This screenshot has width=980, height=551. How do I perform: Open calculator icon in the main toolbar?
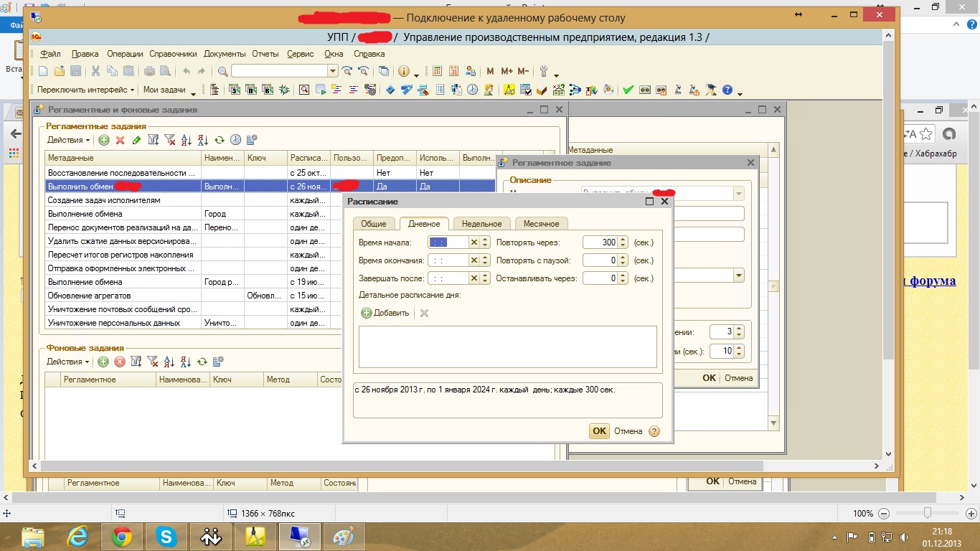click(x=437, y=71)
